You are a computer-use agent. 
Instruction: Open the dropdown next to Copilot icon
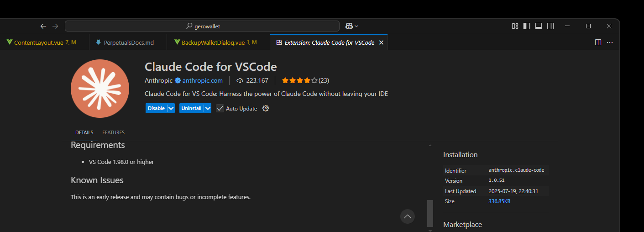pyautogui.click(x=356, y=26)
